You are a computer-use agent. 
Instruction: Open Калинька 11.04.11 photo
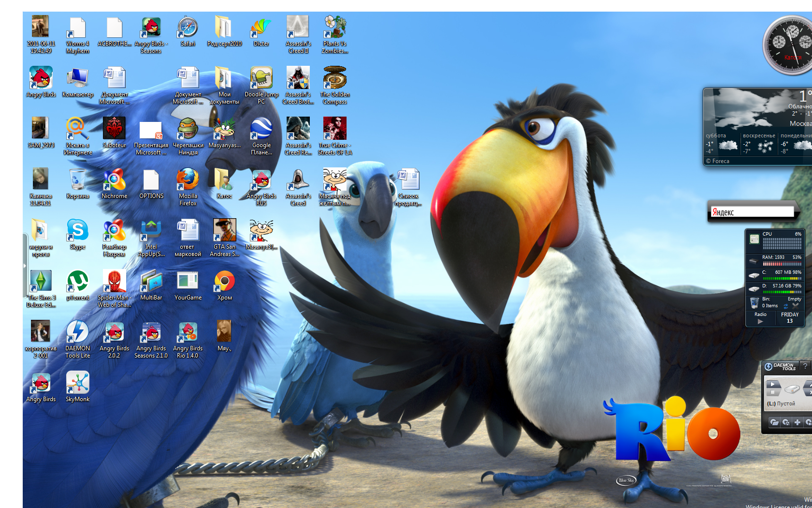[41, 187]
